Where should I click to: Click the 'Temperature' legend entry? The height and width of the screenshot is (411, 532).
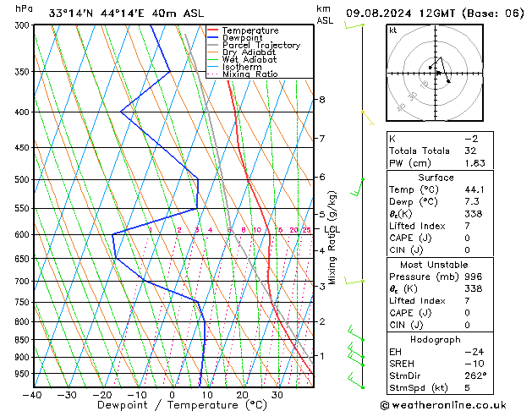(250, 30)
